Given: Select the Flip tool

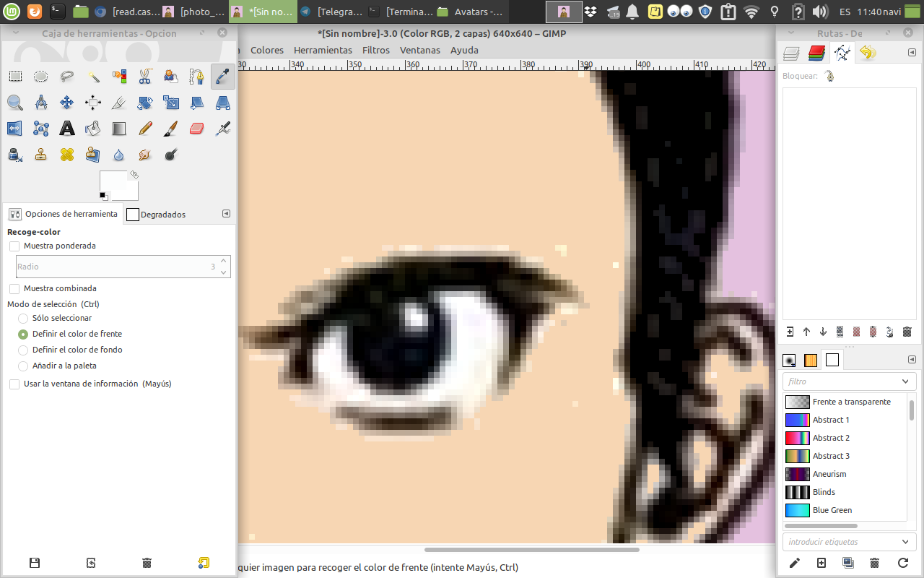Looking at the screenshot, I should (15, 129).
